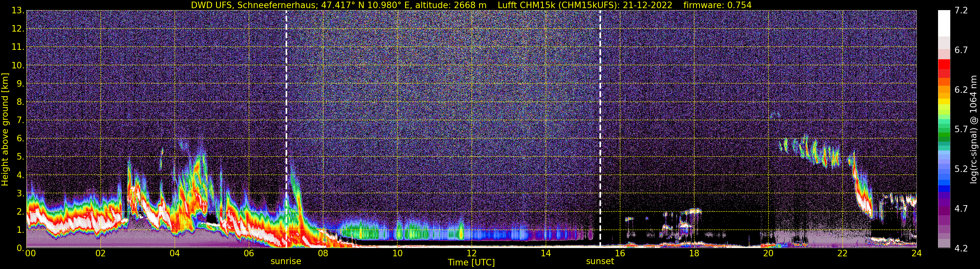Click the "00" time tick label
Screen dimensions: 980x269
(31, 253)
